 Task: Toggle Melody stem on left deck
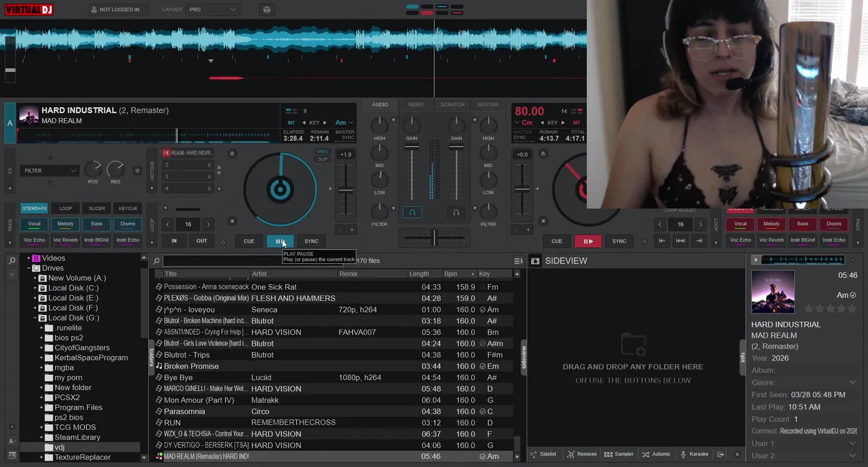[65, 224]
